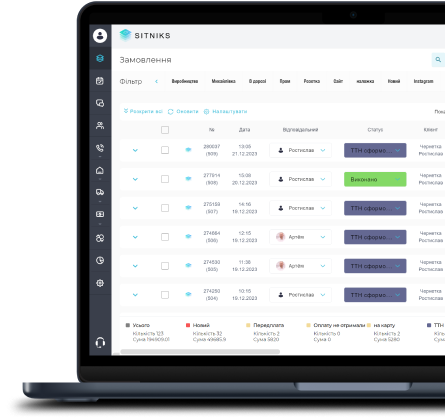
Task: Expand row of order 275159
Action: pyautogui.click(x=135, y=208)
